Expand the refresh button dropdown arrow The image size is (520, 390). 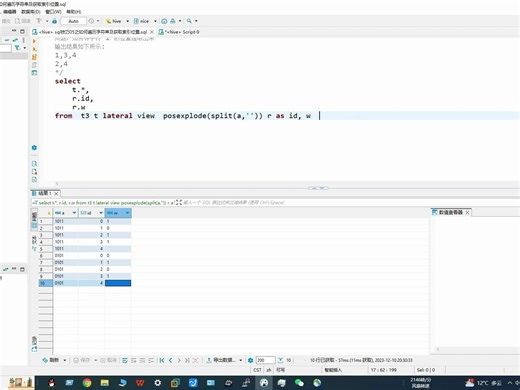click(65, 360)
